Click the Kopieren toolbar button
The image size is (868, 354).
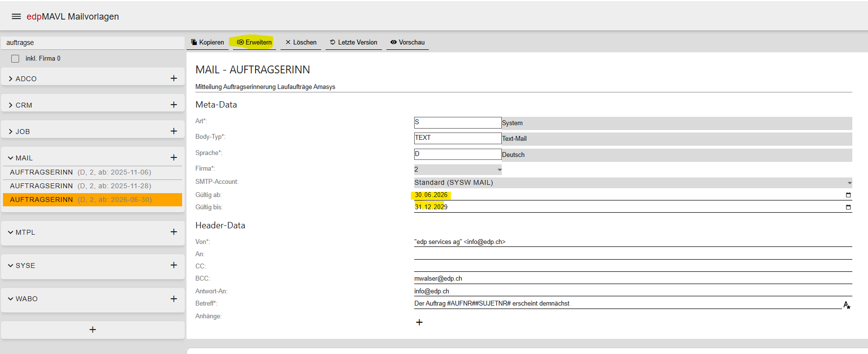pyautogui.click(x=208, y=43)
